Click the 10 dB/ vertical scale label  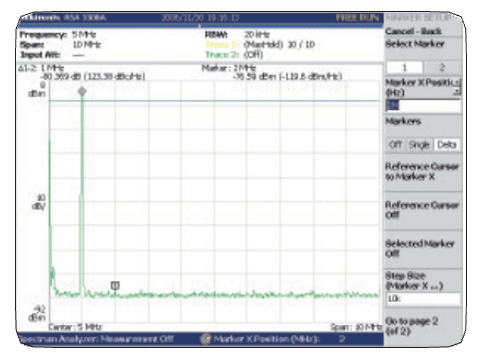click(x=39, y=202)
